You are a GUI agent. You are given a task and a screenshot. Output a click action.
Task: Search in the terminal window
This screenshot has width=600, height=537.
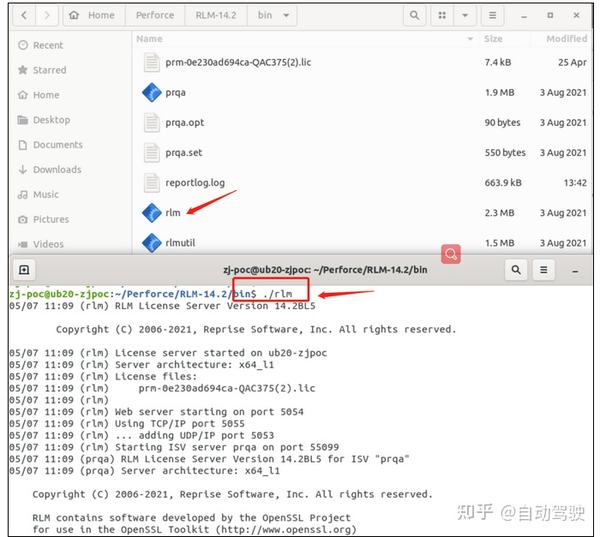click(x=516, y=270)
